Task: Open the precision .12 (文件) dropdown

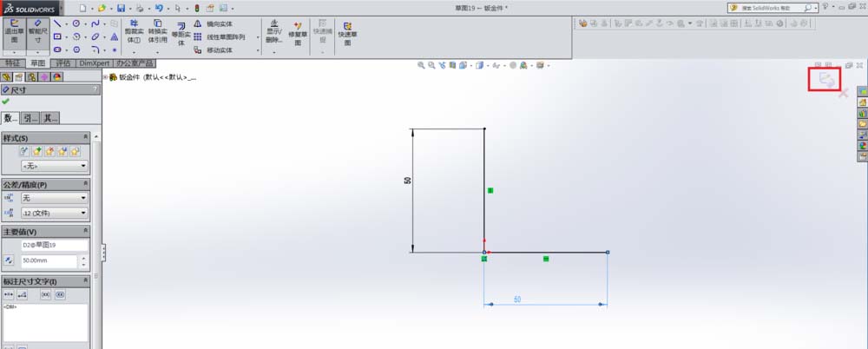Action: coord(54,213)
